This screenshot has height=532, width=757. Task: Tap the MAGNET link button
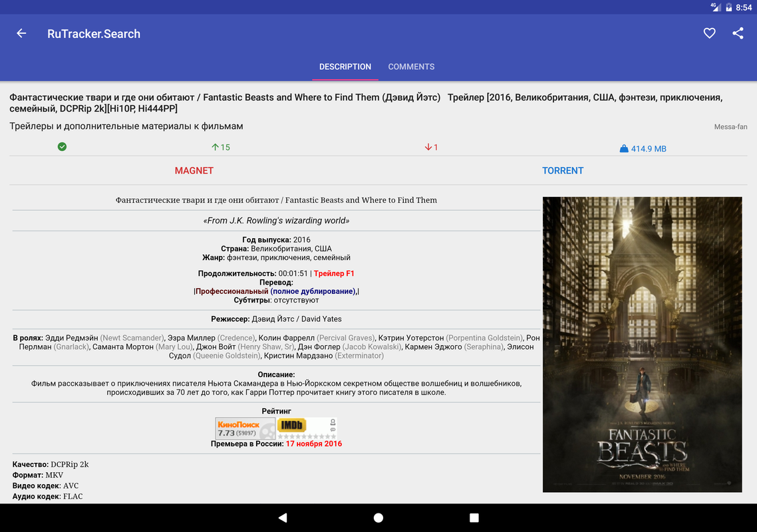[194, 170]
